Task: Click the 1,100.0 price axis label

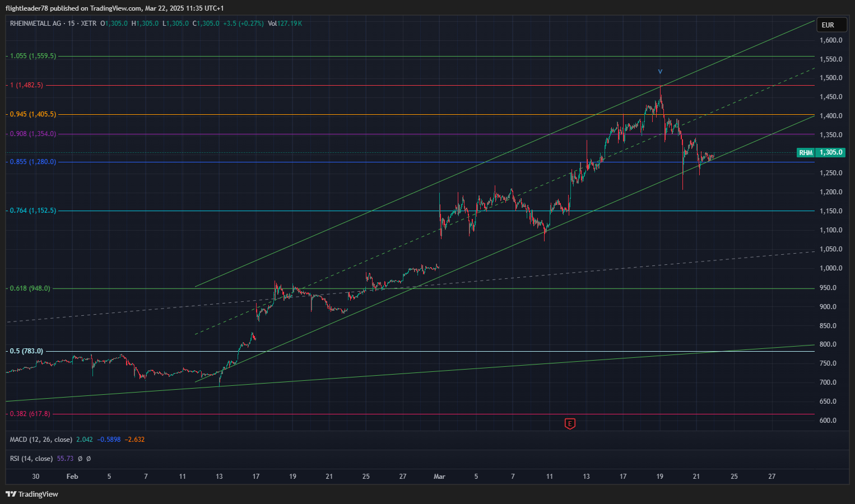Action: pyautogui.click(x=831, y=230)
